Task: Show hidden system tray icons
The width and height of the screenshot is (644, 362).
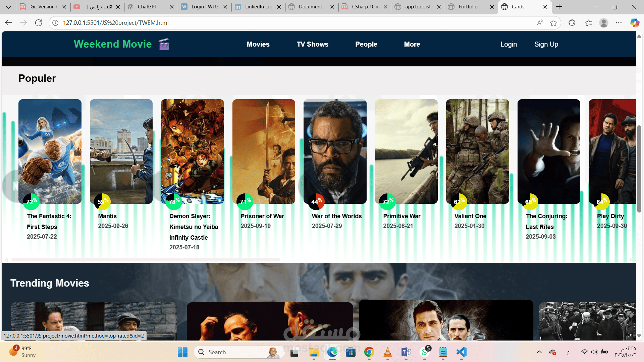Action: point(539,352)
